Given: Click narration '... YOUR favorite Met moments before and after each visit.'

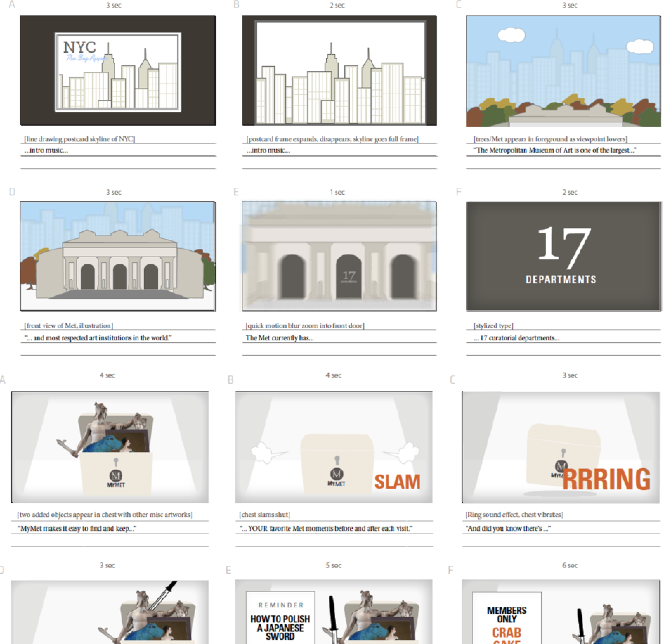Looking at the screenshot, I should (x=326, y=528).
